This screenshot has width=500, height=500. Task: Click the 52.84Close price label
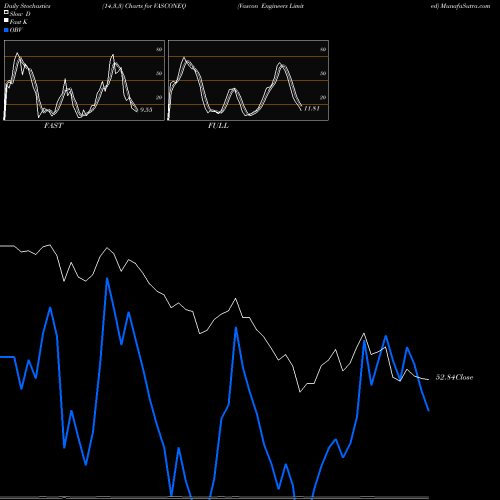click(454, 377)
